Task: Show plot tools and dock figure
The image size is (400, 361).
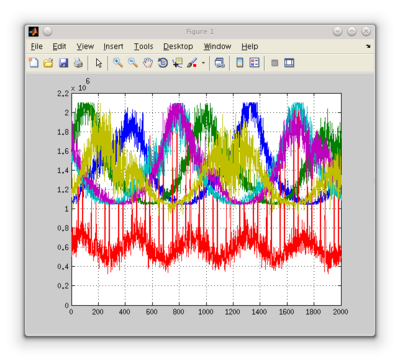Action: point(289,63)
